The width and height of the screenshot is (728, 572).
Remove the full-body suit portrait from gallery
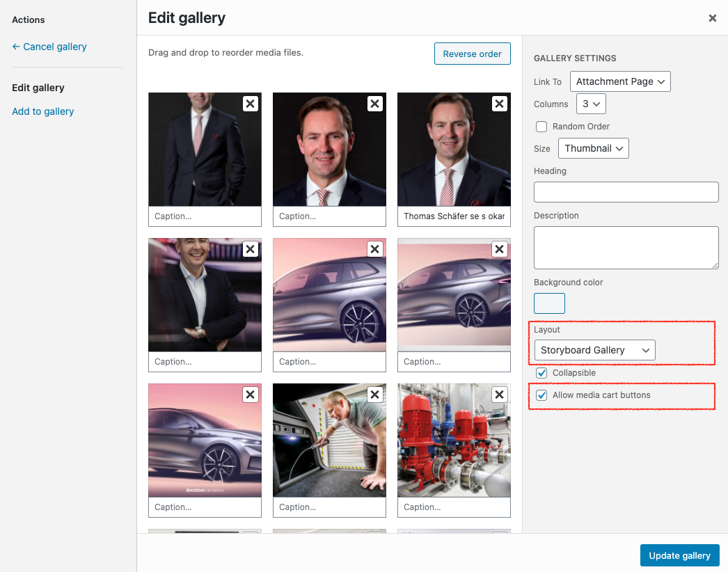251,104
